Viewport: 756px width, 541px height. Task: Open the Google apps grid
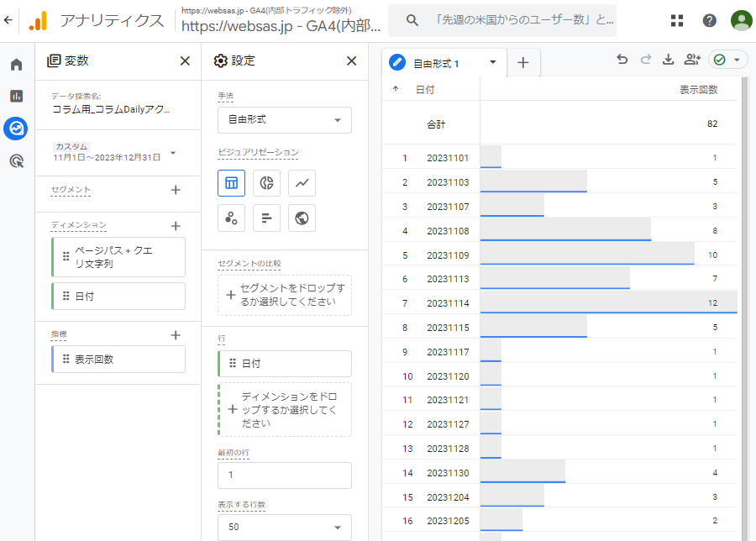pyautogui.click(x=677, y=20)
